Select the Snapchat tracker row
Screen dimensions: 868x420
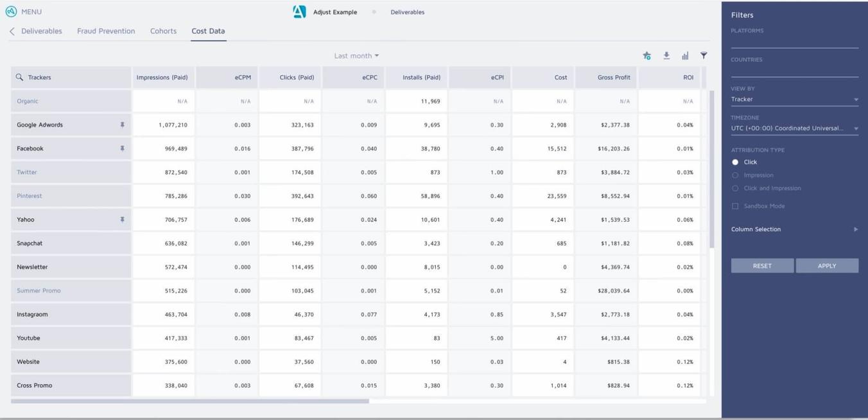(x=71, y=243)
